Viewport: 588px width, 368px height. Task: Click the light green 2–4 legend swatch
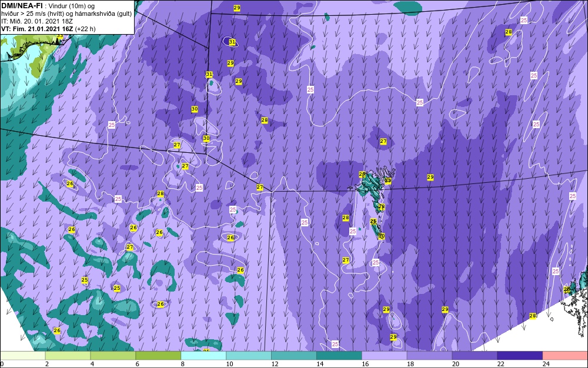68,356
